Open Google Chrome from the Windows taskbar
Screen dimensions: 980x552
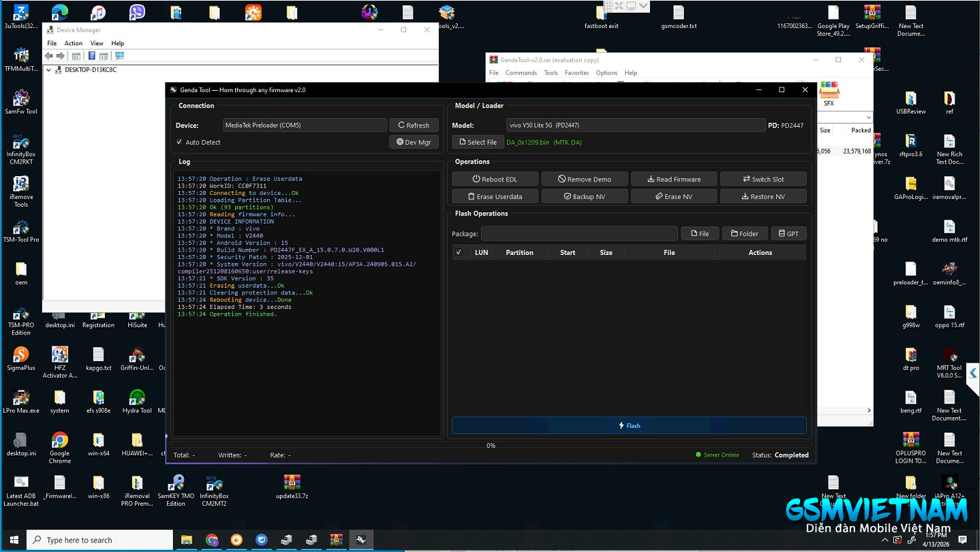pyautogui.click(x=212, y=540)
